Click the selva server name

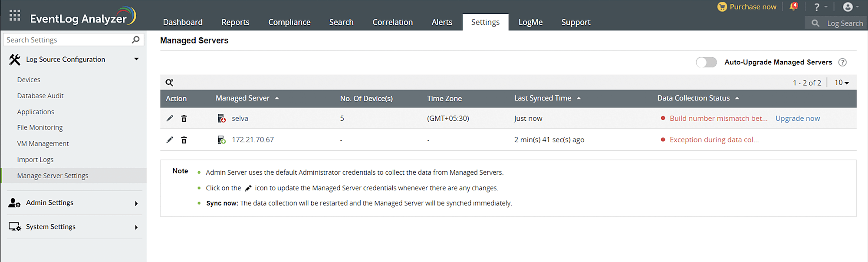240,118
